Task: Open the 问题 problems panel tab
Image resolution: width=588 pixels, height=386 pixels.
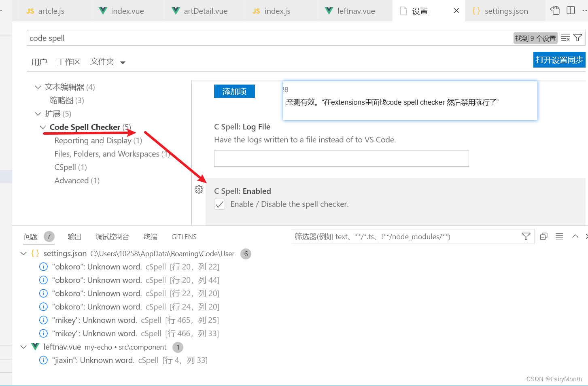Action: [x=31, y=237]
